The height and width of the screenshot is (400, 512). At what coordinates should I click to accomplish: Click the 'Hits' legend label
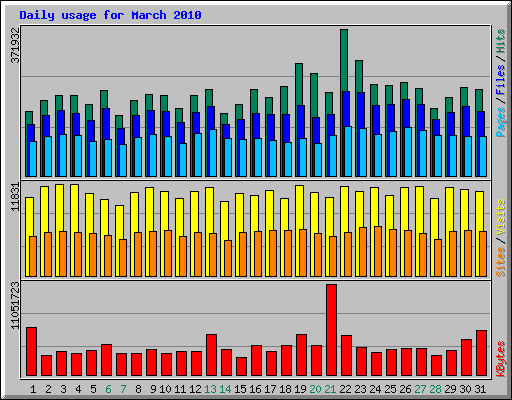pos(501,41)
